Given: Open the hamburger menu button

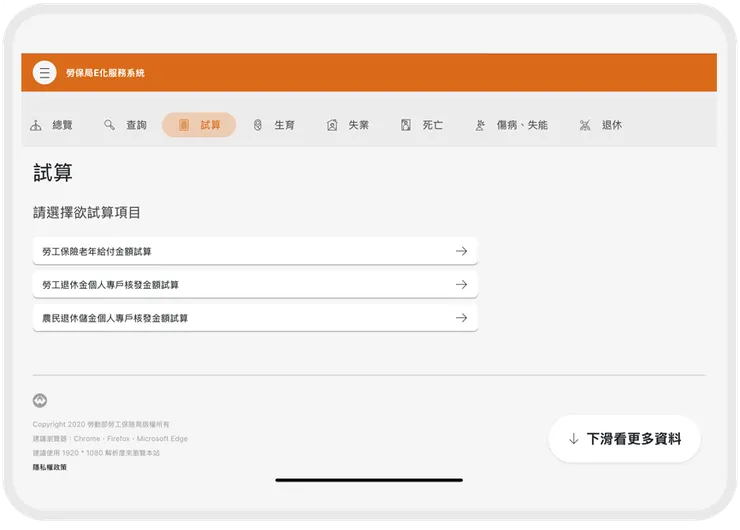Looking at the screenshot, I should pyautogui.click(x=44, y=73).
